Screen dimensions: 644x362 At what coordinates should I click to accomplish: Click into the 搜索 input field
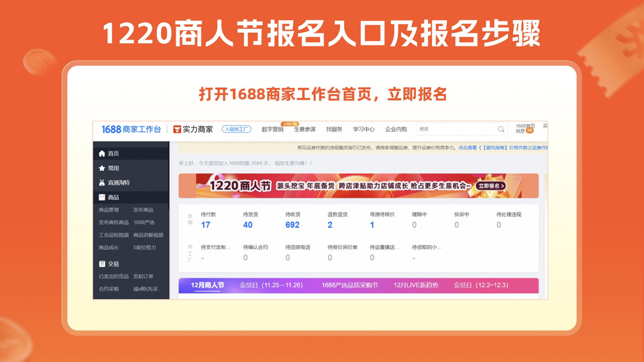pos(456,129)
